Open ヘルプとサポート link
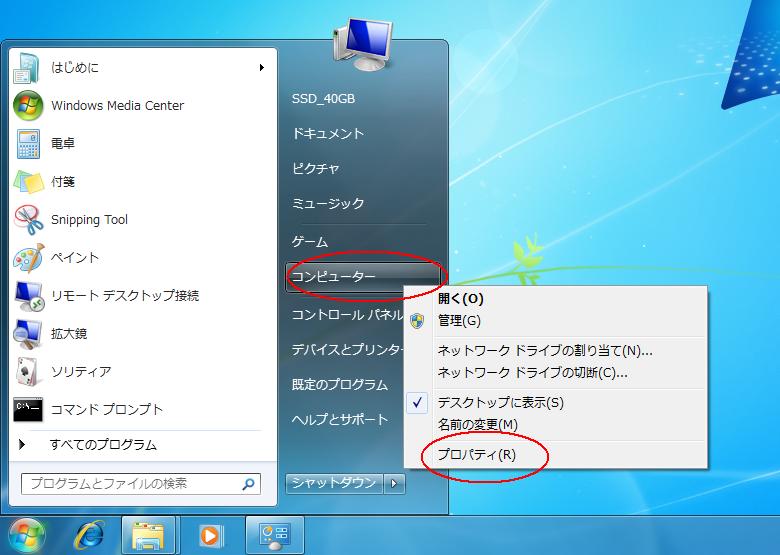Screen dimensions: 780x555 [340, 419]
